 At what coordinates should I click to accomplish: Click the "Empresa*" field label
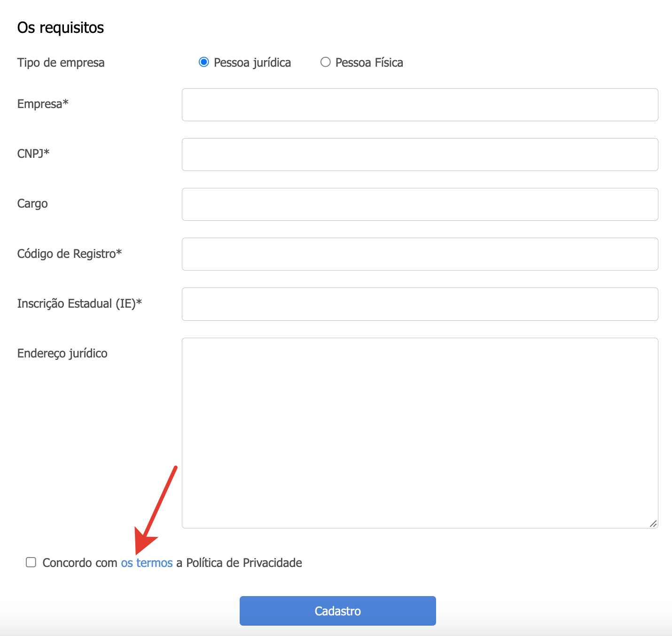click(x=43, y=104)
